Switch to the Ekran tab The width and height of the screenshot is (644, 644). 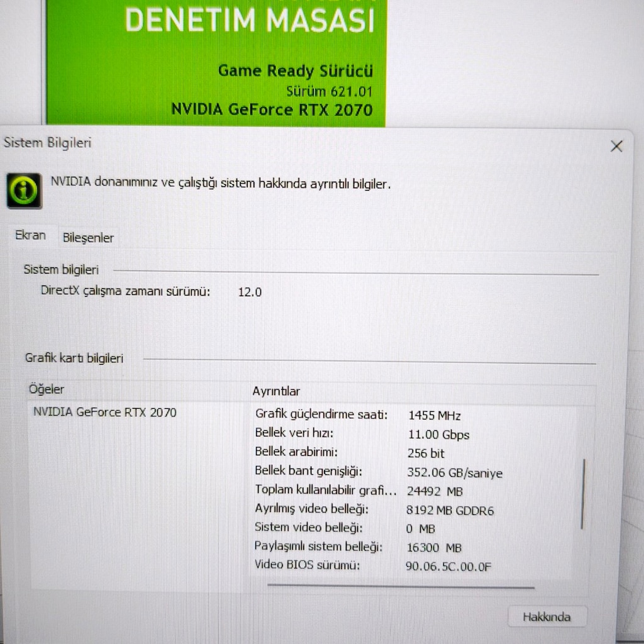(30, 235)
